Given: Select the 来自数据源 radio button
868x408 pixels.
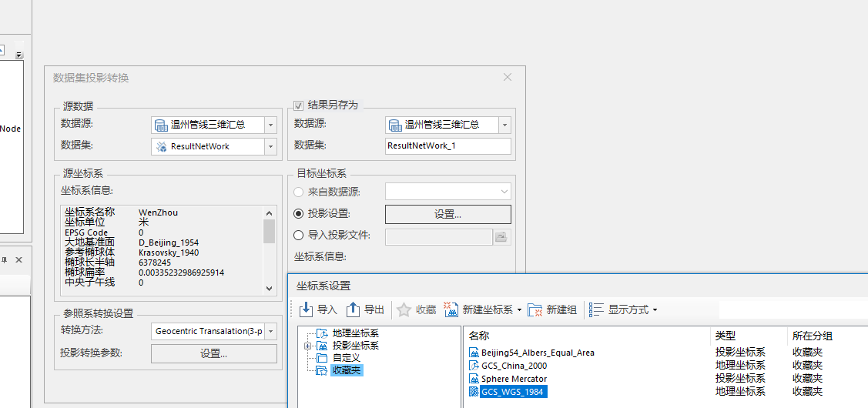Looking at the screenshot, I should point(298,192).
